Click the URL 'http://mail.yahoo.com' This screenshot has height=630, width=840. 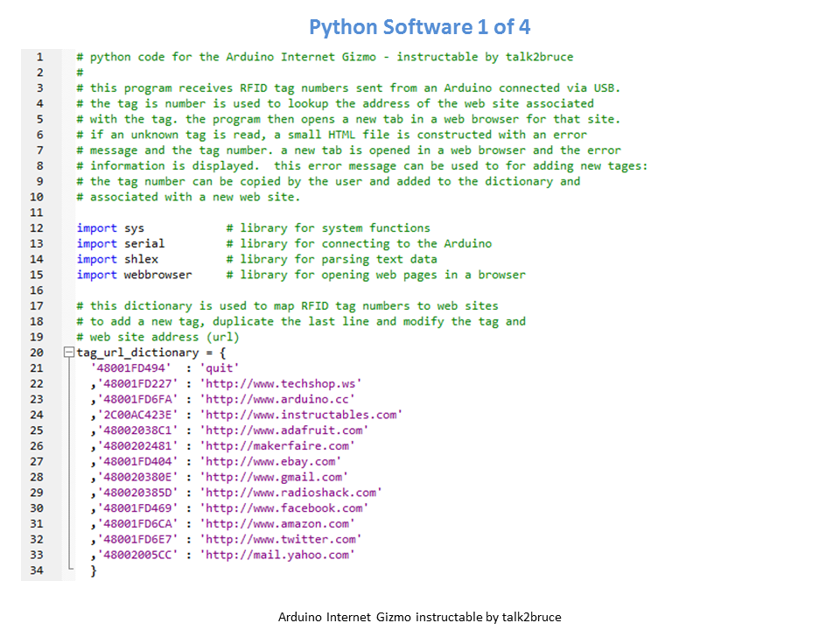277,555
